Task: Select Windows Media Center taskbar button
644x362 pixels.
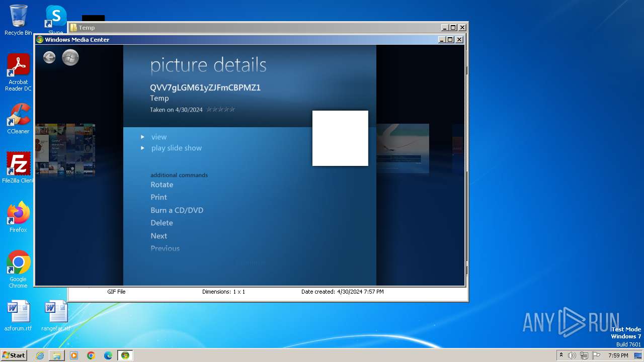Action: pos(125,355)
